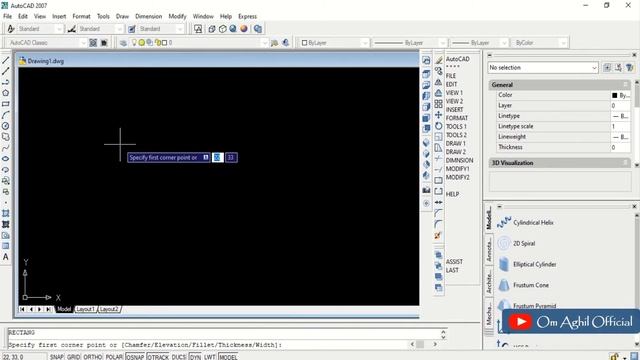The height and width of the screenshot is (360, 640).
Task: Toggle OSNAP object snap
Action: pyautogui.click(x=135, y=357)
